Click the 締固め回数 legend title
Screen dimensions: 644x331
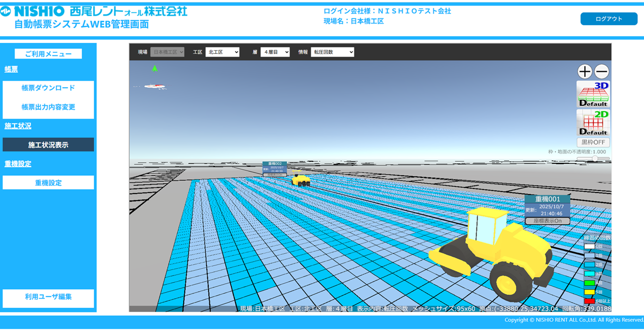[597, 237]
